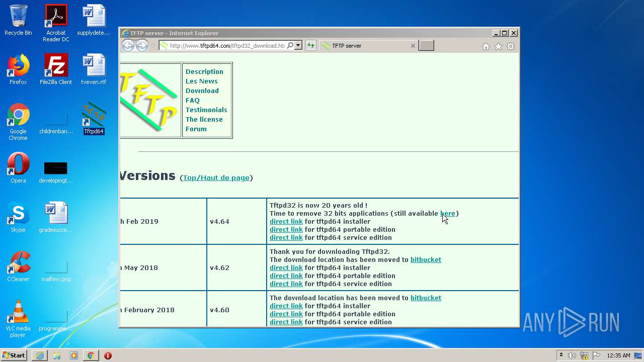This screenshot has width=644, height=362.
Task: Click direct link for v4.62 portable edition
Action: (x=286, y=276)
